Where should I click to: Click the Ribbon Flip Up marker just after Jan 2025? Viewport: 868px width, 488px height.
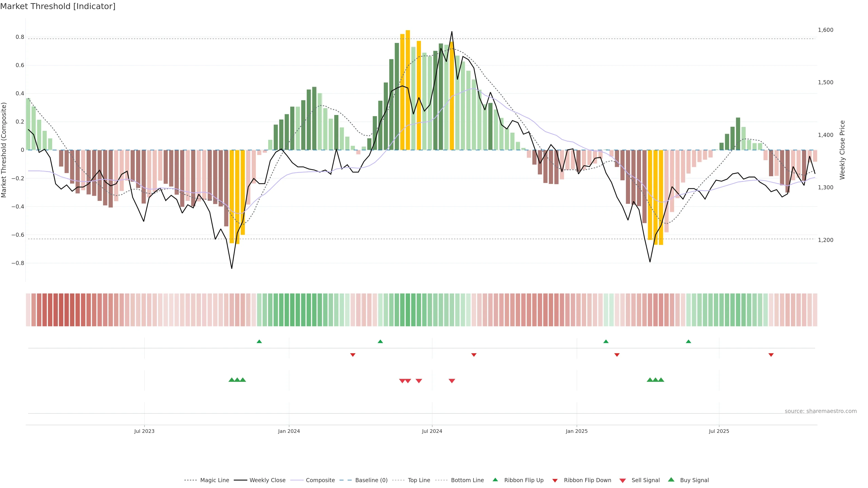tap(606, 342)
